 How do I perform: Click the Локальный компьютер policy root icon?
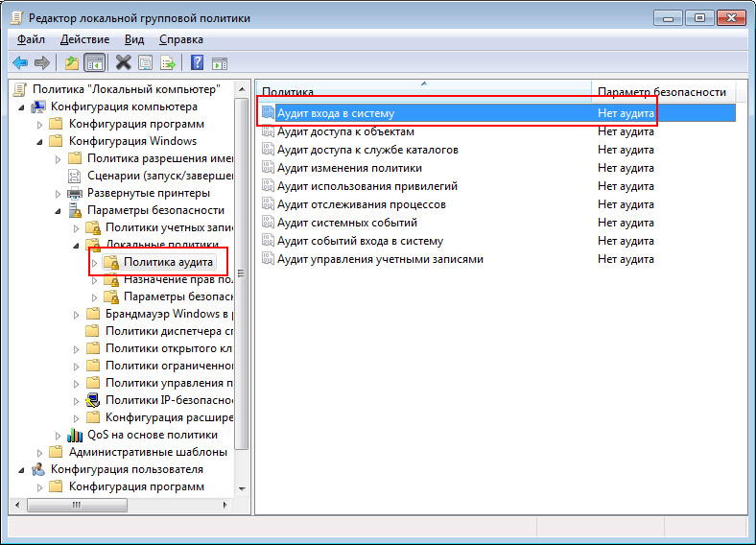pos(20,89)
